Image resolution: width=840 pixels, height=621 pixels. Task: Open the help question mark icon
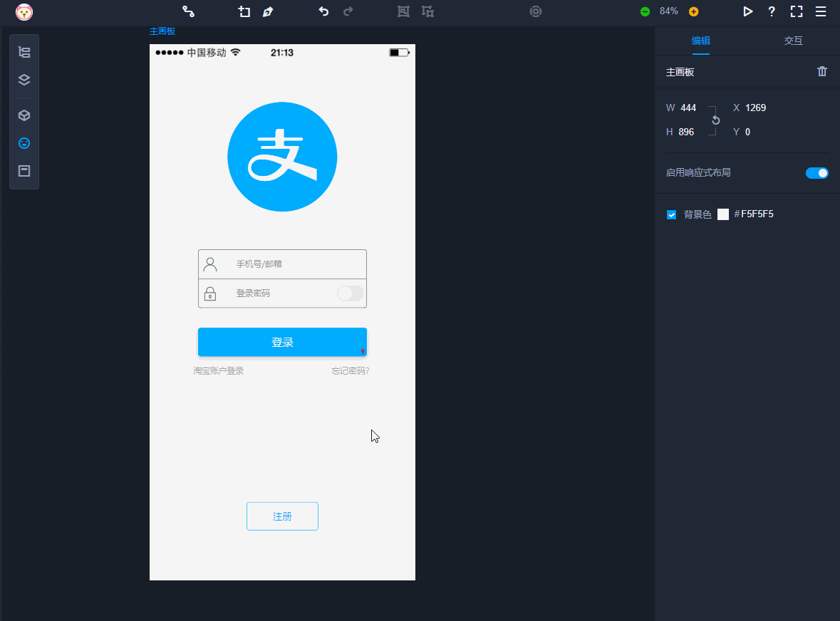click(772, 11)
